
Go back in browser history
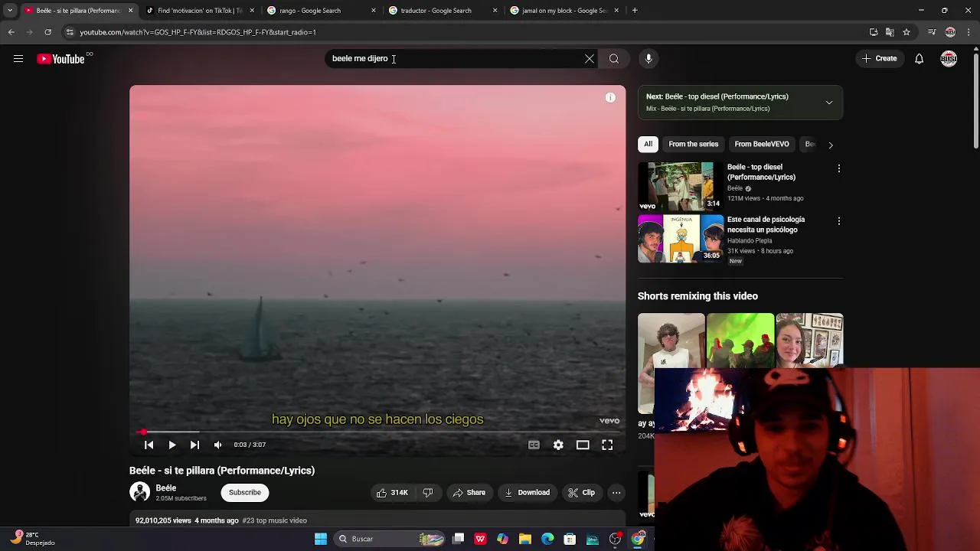pyautogui.click(x=11, y=32)
